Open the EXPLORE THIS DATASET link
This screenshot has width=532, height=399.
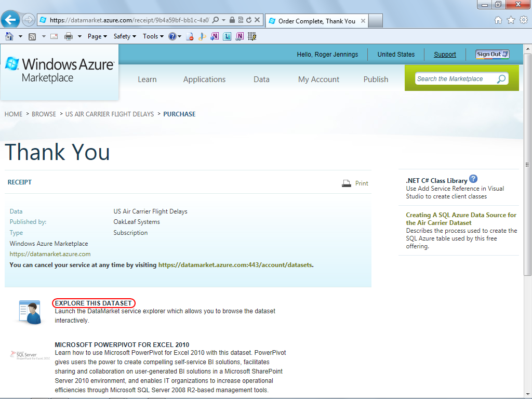tap(94, 303)
